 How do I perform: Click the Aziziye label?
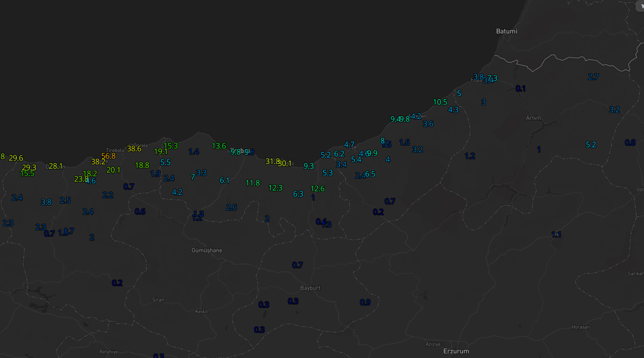(433, 344)
